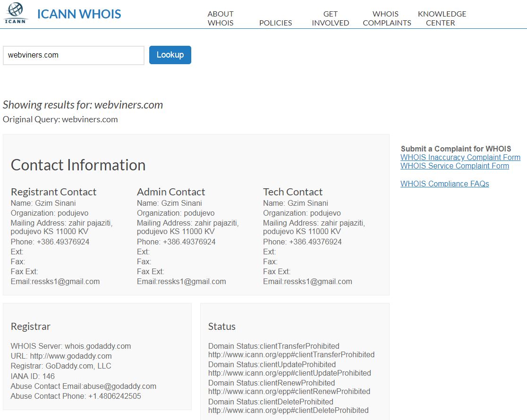Screen dimensions: 527x420
Task: Click the clientTransferProhibited EPP status URL
Action: [x=291, y=354]
